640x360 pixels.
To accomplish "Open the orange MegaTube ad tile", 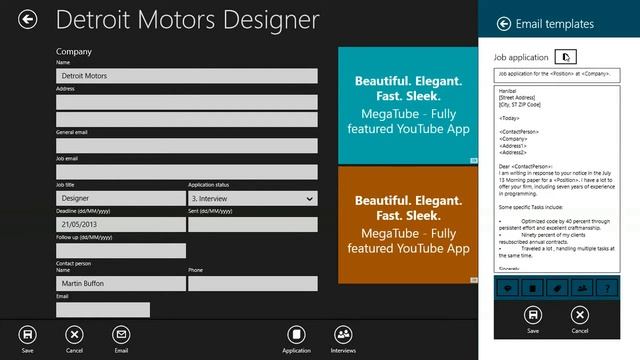I will click(x=408, y=225).
